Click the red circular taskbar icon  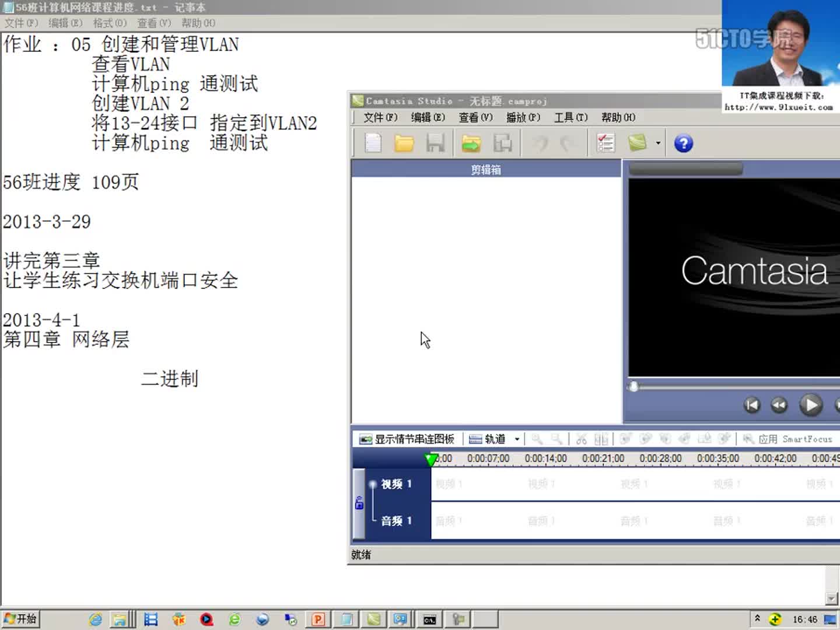(x=206, y=619)
